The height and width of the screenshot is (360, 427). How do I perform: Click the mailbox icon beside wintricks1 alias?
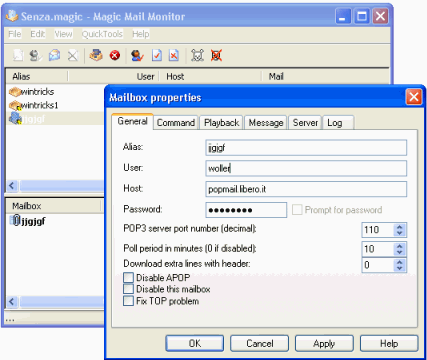coord(15,105)
